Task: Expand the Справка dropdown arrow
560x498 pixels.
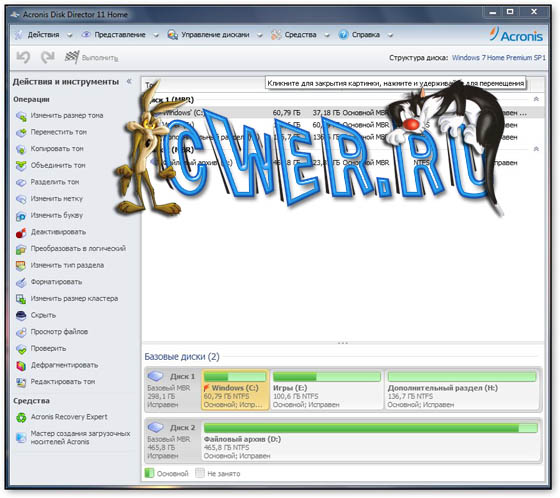Action: coord(390,35)
